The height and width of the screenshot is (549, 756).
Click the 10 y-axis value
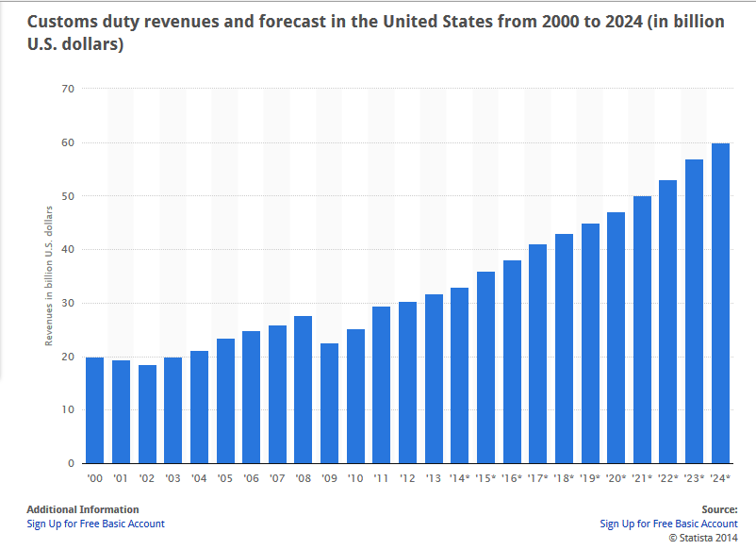click(68, 409)
